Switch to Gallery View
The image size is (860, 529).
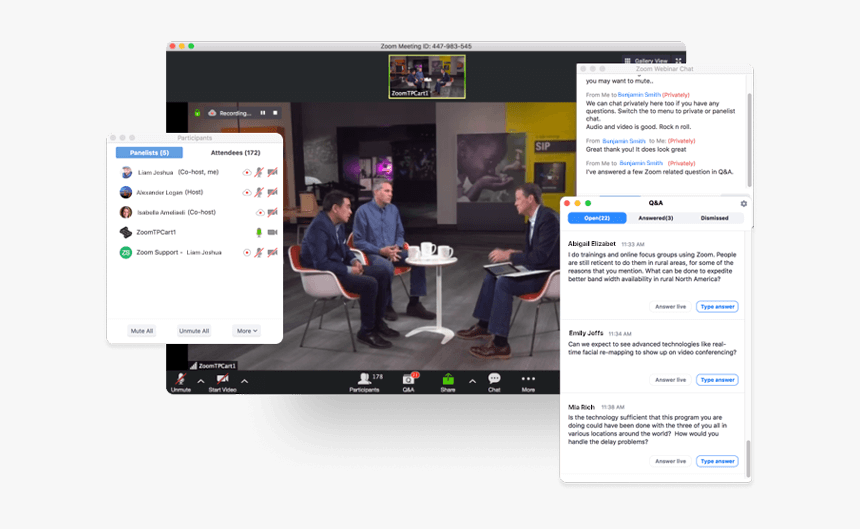[x=646, y=61]
